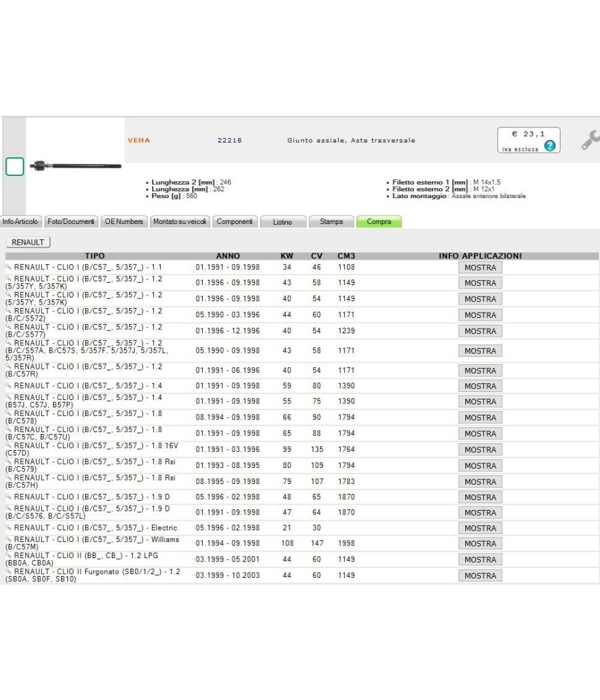Open the Componenti tab
Viewport: 600px width, 700px height.
[x=235, y=221]
